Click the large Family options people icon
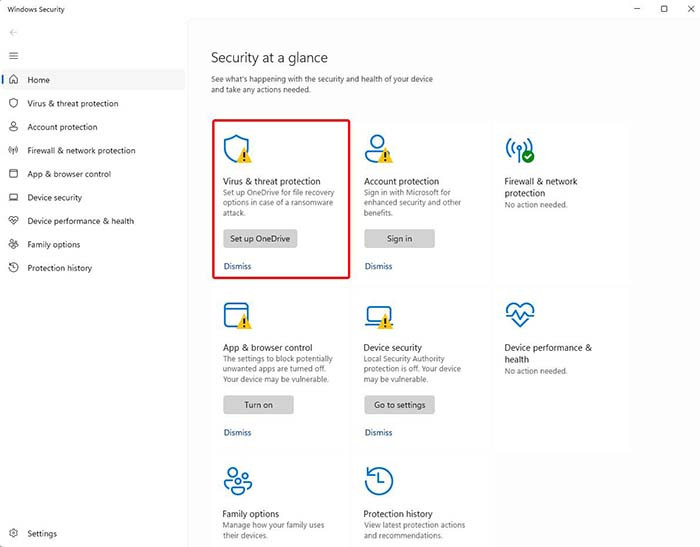700x547 pixels. [238, 481]
